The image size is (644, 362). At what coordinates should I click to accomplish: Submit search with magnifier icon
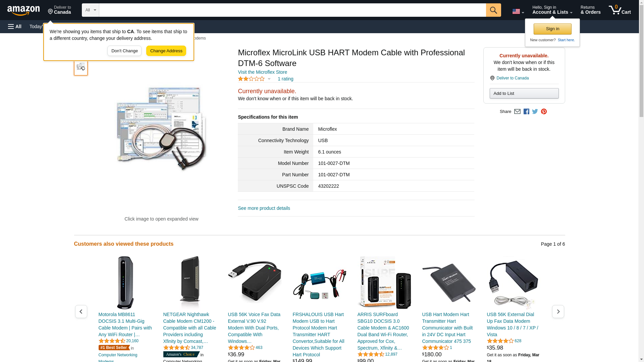tap(493, 10)
